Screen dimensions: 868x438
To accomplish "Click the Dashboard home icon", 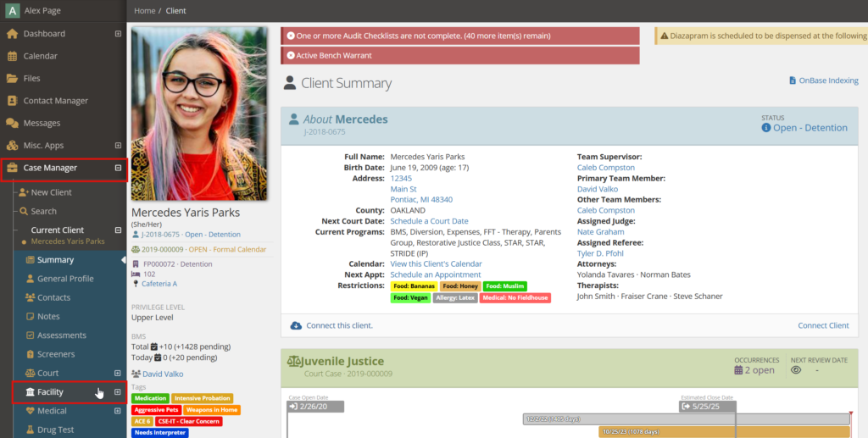I will (x=12, y=34).
